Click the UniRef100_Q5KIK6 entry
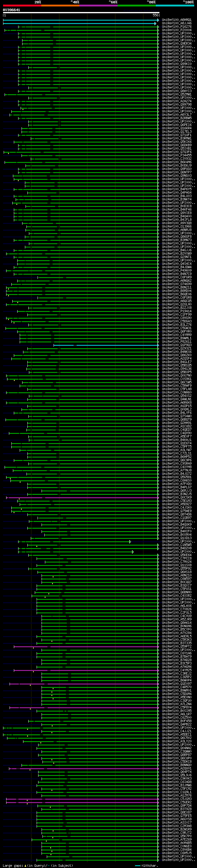The image size is (197, 868). tap(177, 142)
